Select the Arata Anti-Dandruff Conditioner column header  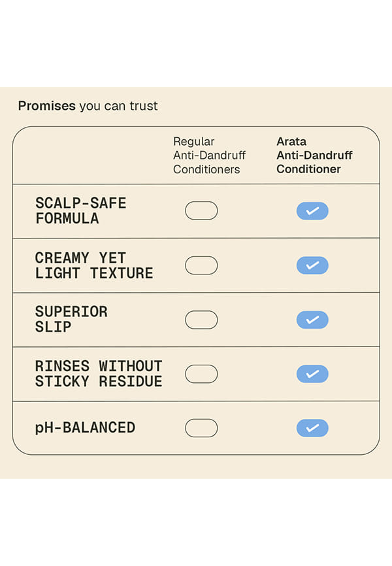click(x=314, y=155)
